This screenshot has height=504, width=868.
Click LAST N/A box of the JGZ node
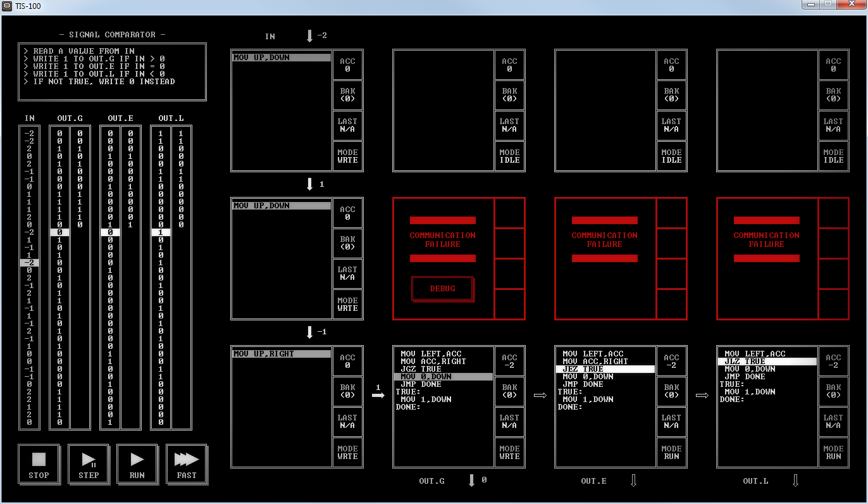pos(509,422)
